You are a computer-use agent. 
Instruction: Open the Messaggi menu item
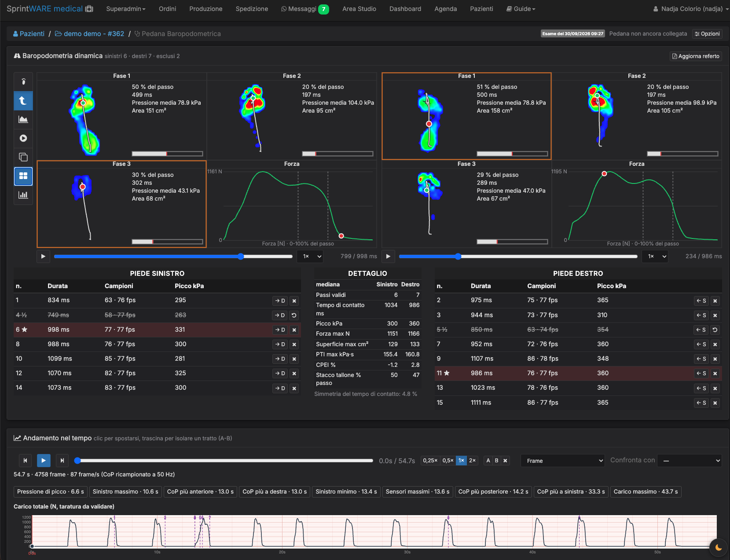tap(305, 9)
